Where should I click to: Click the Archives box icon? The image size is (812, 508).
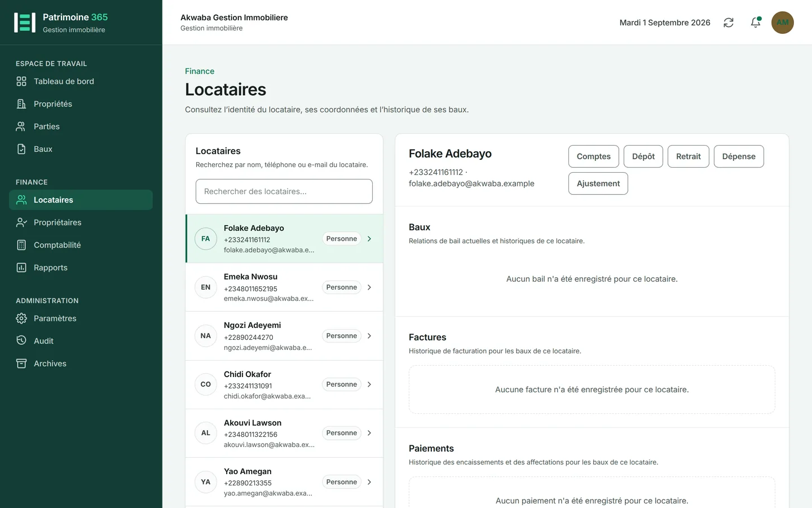coord(21,364)
